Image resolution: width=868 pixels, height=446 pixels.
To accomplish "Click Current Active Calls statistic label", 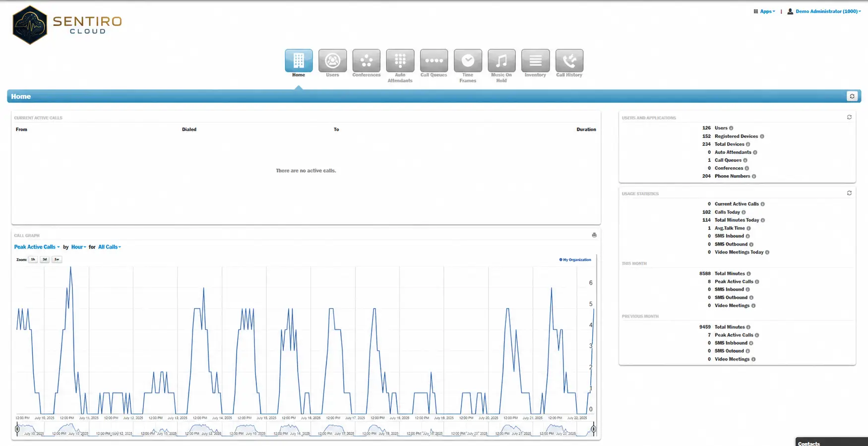I will (737, 204).
